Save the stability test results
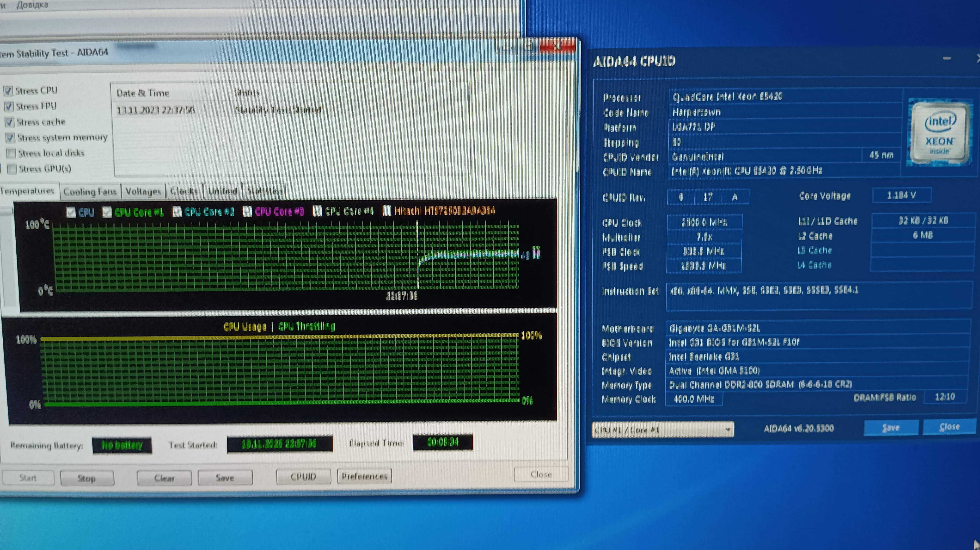980x550 pixels. pyautogui.click(x=225, y=477)
